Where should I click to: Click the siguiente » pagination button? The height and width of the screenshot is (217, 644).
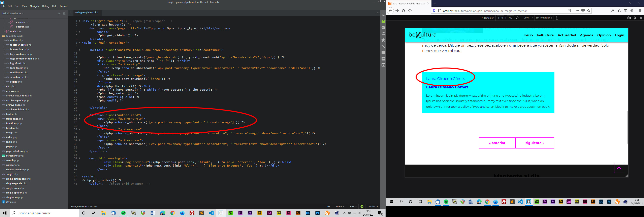click(535, 143)
